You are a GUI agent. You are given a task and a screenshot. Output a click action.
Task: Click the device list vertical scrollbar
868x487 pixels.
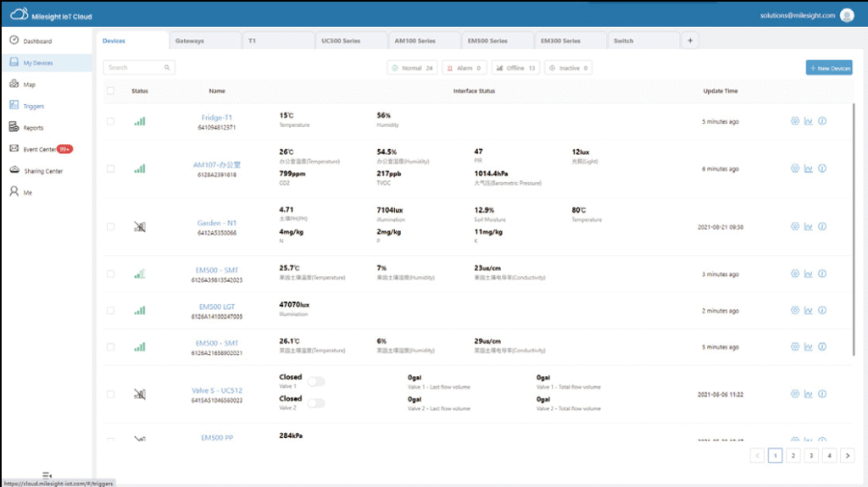click(x=854, y=230)
